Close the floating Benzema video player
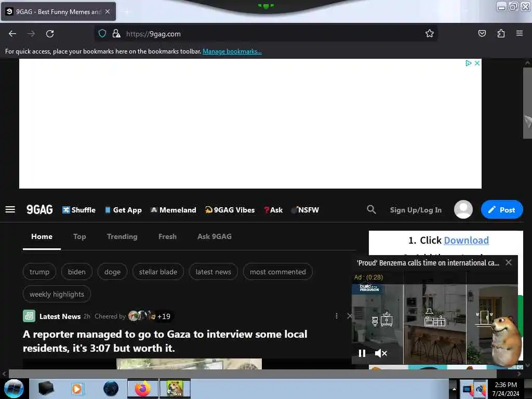The height and width of the screenshot is (399, 532). (508, 262)
